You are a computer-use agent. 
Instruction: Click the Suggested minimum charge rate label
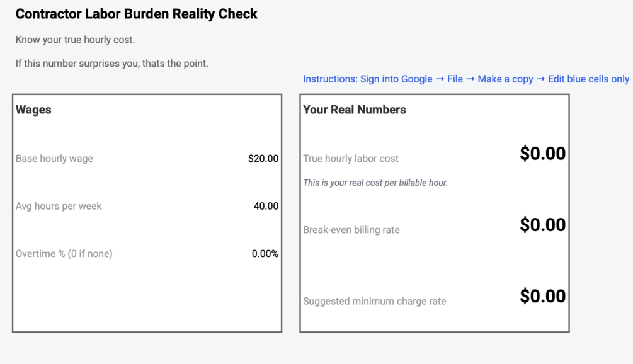[x=374, y=301]
